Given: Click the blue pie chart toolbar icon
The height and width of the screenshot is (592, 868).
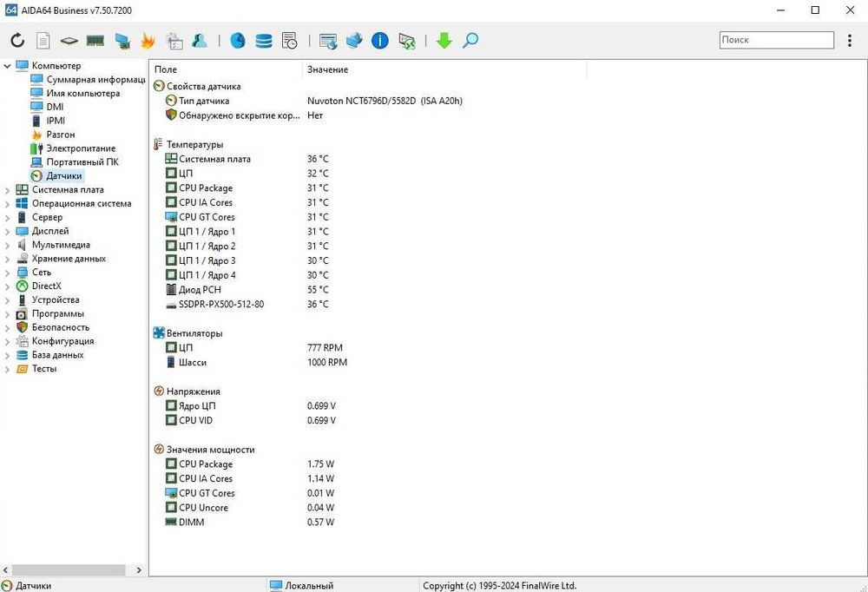Looking at the screenshot, I should [x=238, y=41].
